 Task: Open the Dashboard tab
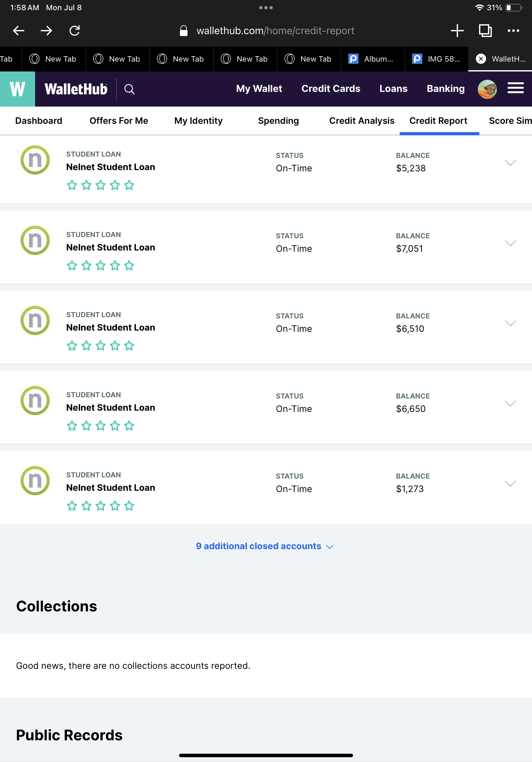pyautogui.click(x=39, y=121)
